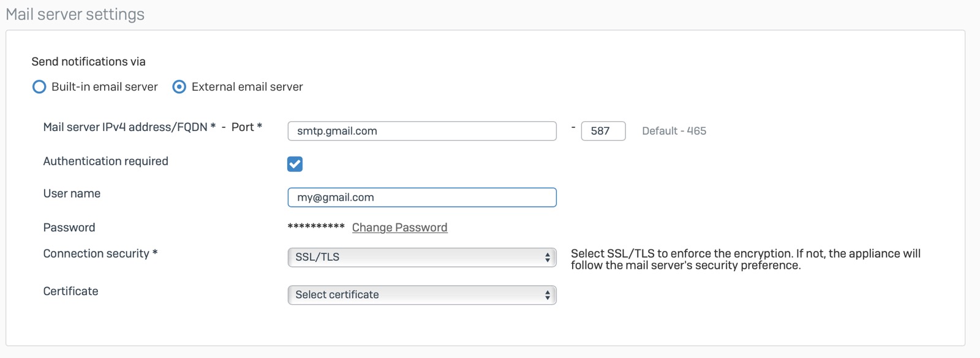Screen dimensions: 980x358
Task: Click the "Send notifications via" label
Action: (89, 62)
